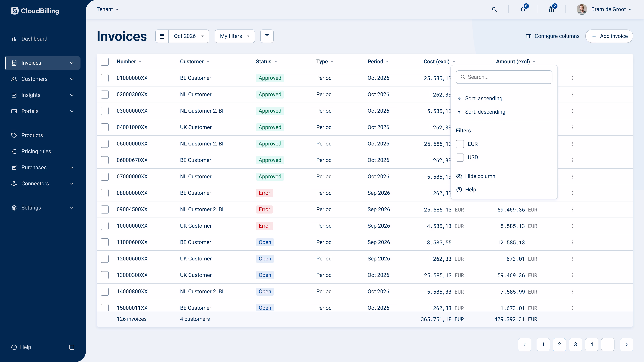Check the USD filter checkbox
The image size is (644, 362).
[x=460, y=157]
